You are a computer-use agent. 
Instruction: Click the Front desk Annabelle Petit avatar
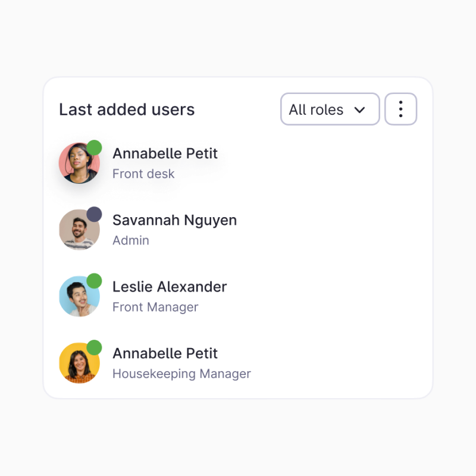79,163
